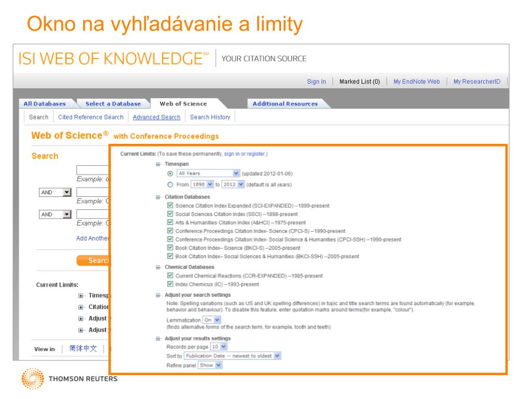Collapse Adjust your results settings section
Image resolution: width=532 pixels, height=399 pixels.
click(x=158, y=339)
